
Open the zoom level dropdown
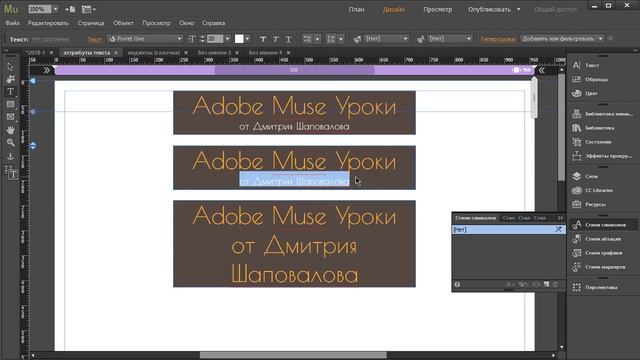tap(56, 9)
